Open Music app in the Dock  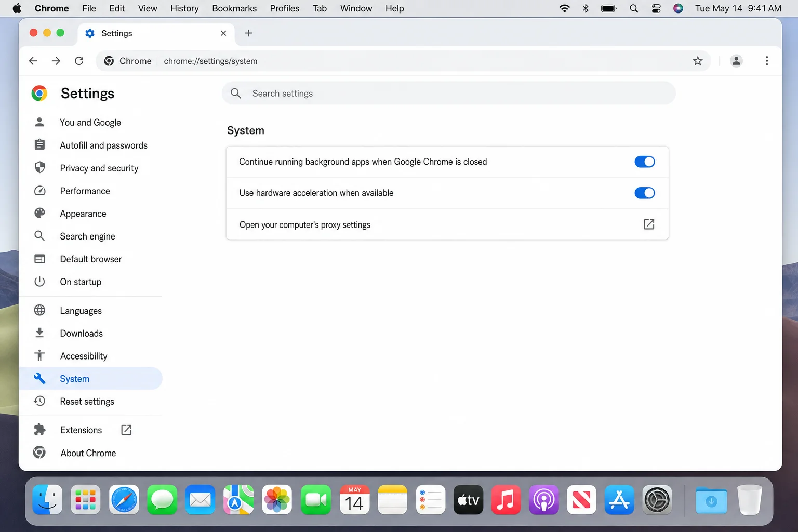tap(506, 500)
